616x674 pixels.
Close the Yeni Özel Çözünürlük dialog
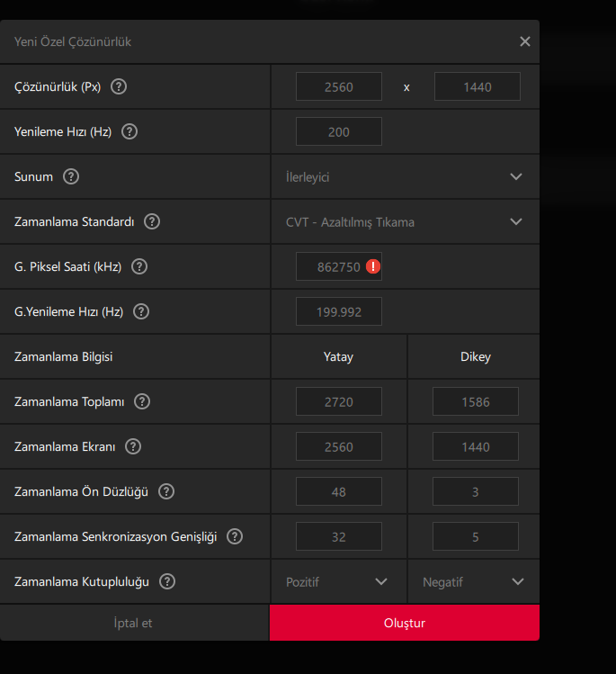[x=525, y=41]
